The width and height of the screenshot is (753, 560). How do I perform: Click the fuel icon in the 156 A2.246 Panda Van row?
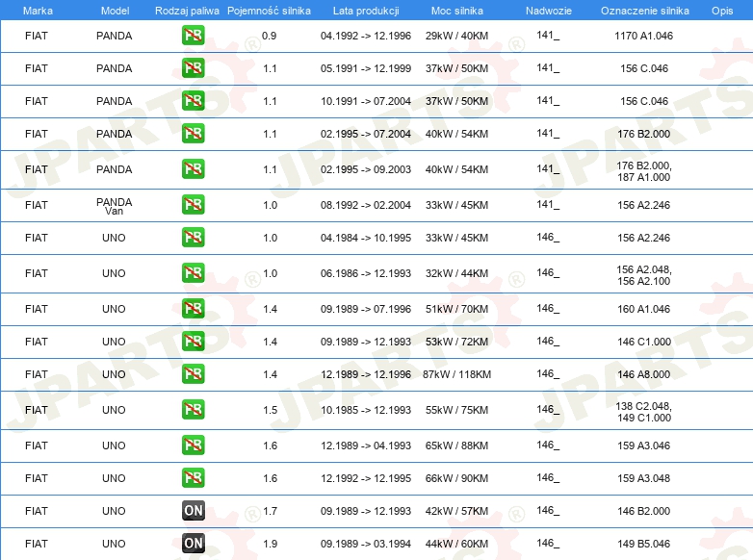click(193, 204)
